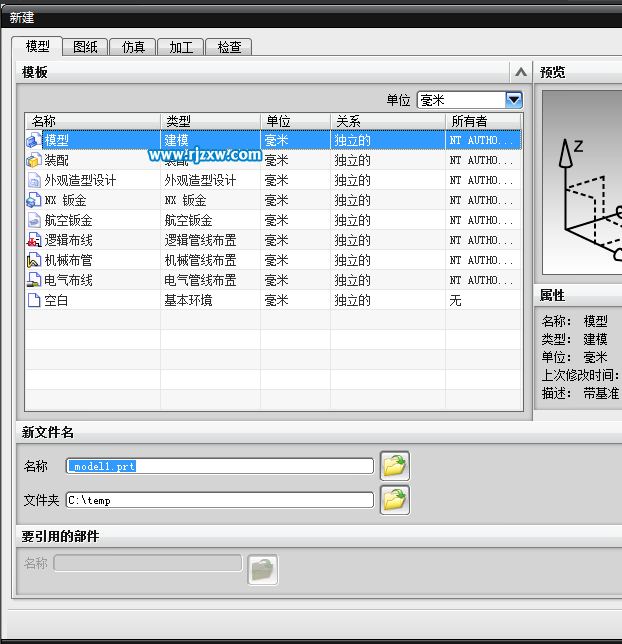The width and height of the screenshot is (622, 644).
Task: Open folder browser next to 名称 model1.prt
Action: pyautogui.click(x=394, y=466)
